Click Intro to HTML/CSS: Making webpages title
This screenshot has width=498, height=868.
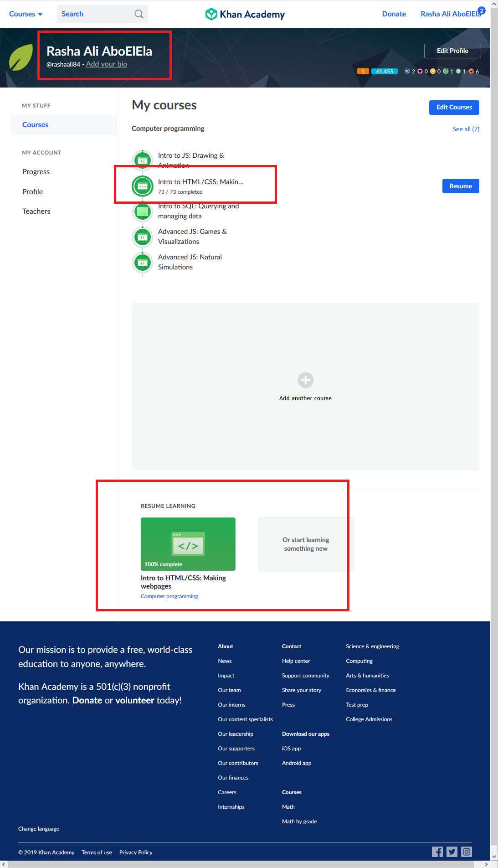(183, 582)
